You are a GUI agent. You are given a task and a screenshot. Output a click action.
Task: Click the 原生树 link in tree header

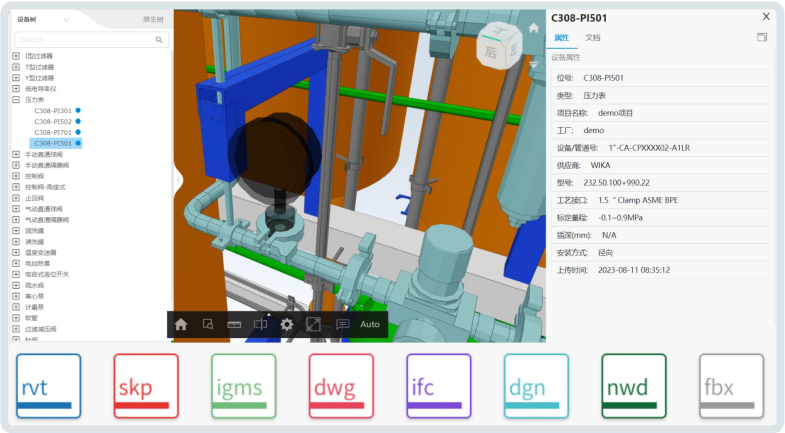coord(153,19)
